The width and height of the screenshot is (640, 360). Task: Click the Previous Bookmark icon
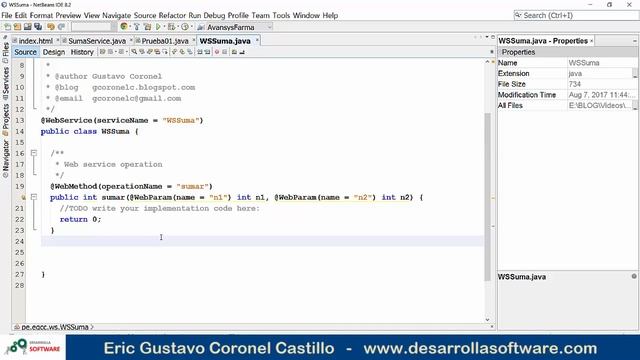point(174,52)
